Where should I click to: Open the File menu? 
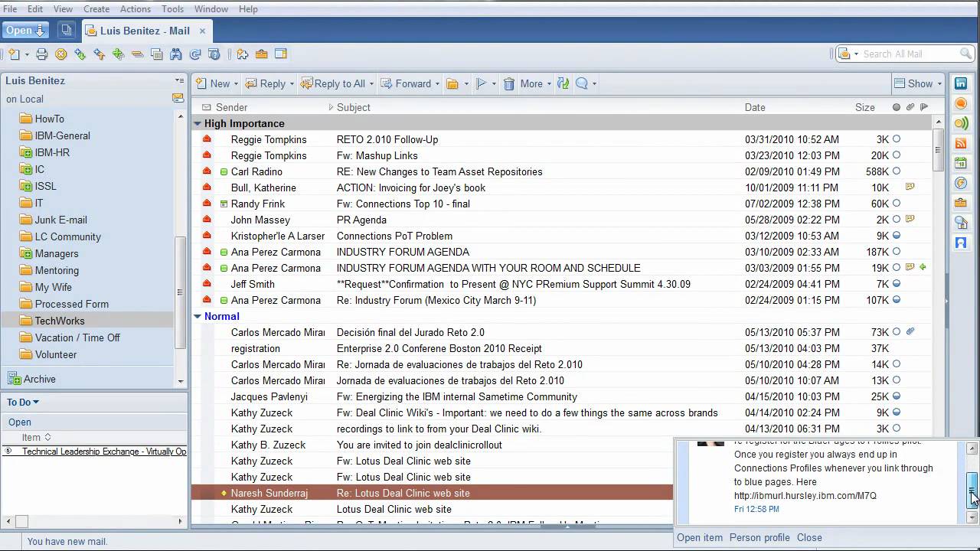[x=10, y=9]
